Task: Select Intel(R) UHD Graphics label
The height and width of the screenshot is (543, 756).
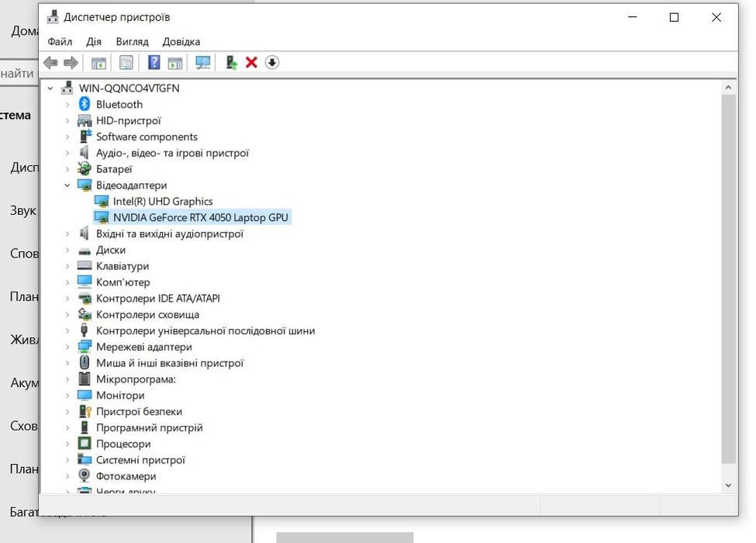Action: (163, 201)
